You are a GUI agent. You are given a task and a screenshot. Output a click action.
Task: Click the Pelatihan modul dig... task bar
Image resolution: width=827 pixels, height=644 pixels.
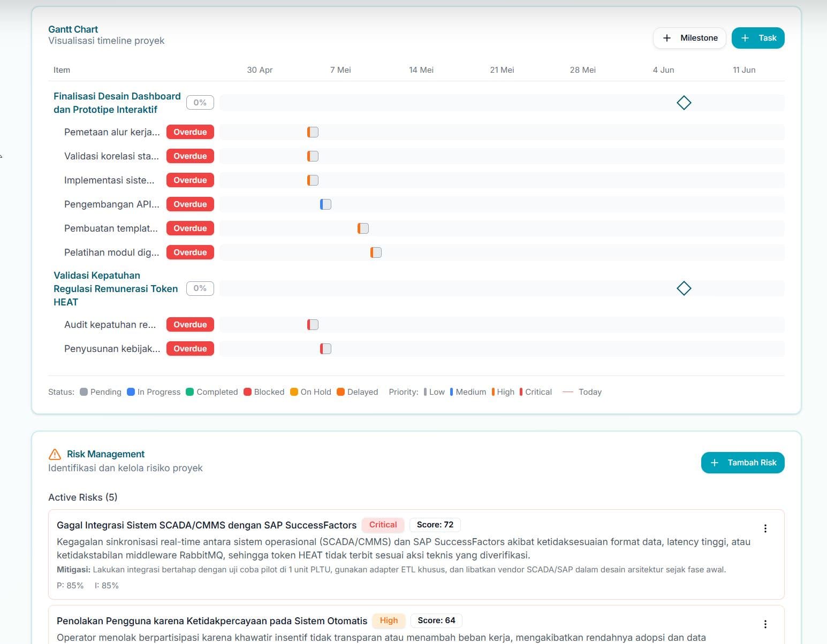[x=376, y=252]
